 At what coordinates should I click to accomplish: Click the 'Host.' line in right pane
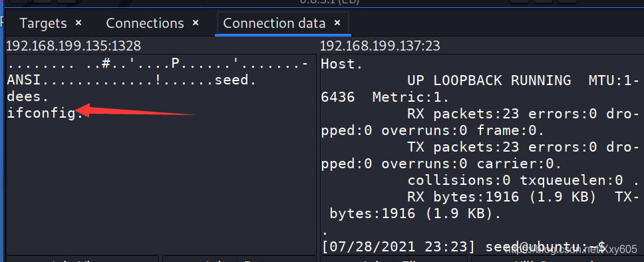(342, 64)
